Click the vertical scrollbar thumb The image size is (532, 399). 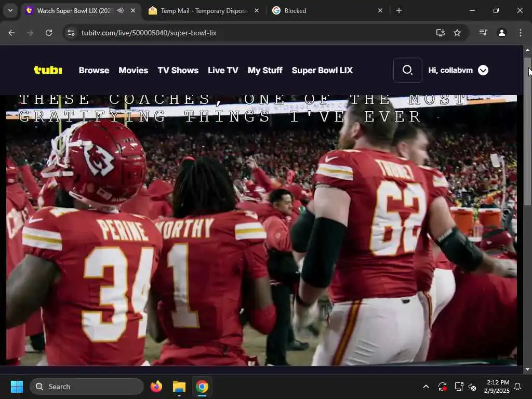(527, 131)
